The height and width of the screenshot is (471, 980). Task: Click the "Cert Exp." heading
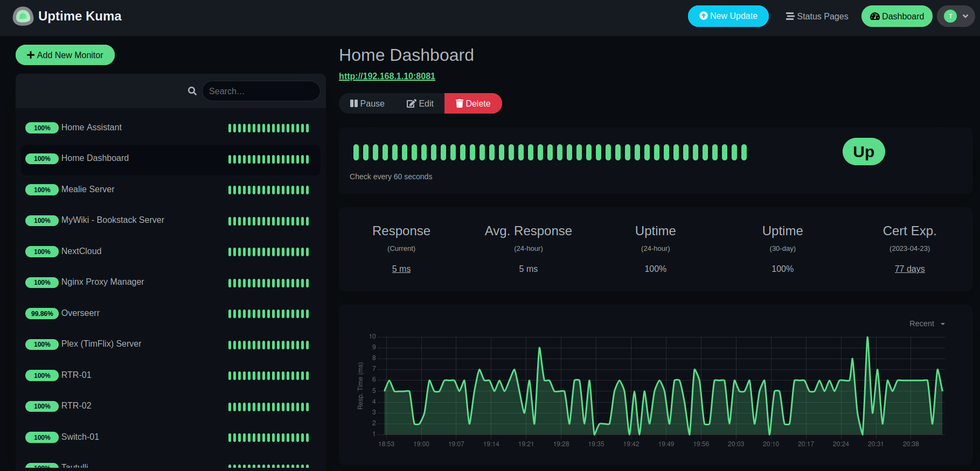click(909, 231)
